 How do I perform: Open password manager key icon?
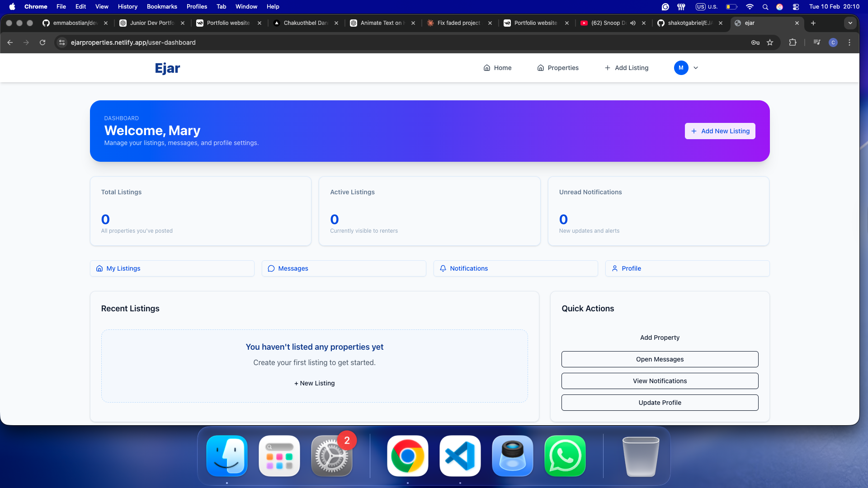click(x=755, y=42)
